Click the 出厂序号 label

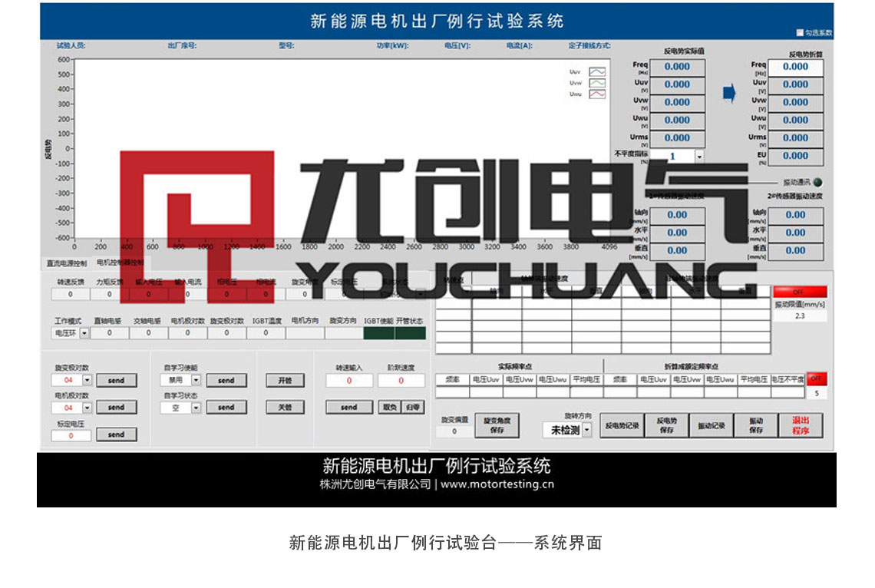[x=182, y=46]
